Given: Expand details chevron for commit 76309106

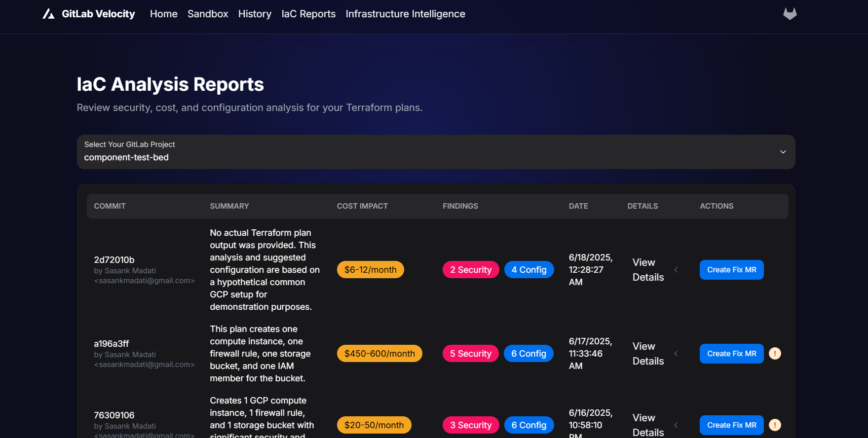Looking at the screenshot, I should pyautogui.click(x=676, y=425).
